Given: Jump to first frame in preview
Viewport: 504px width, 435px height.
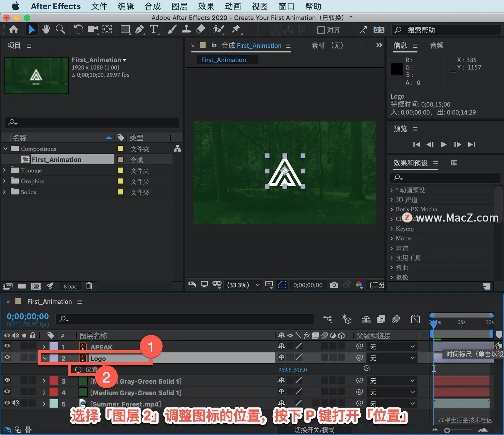Looking at the screenshot, I should (x=417, y=144).
